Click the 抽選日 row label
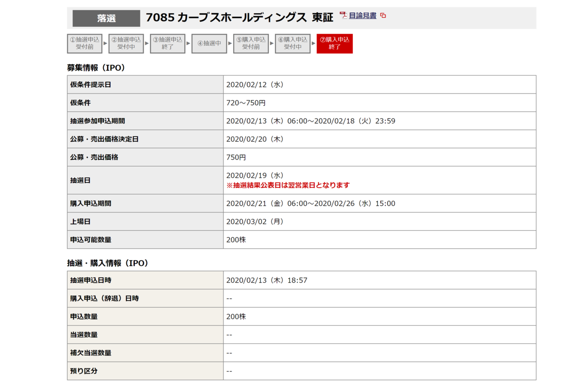The image size is (588, 392). click(80, 180)
